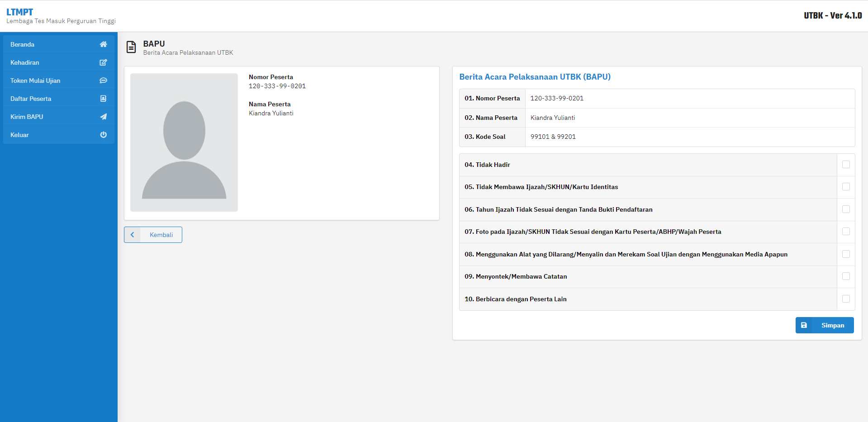Screen dimensions: 868x422
Task: Tick the Tahun Ijazah Tidak Sesuai checkbox
Action: [846, 209]
